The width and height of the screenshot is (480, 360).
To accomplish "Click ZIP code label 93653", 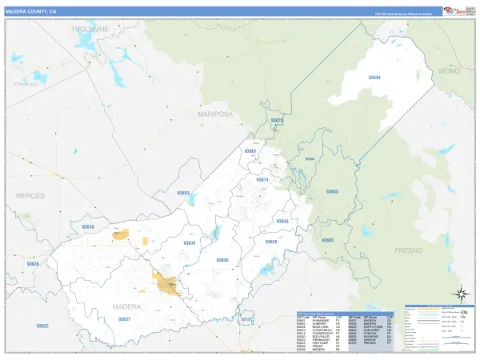I will 183,193.
